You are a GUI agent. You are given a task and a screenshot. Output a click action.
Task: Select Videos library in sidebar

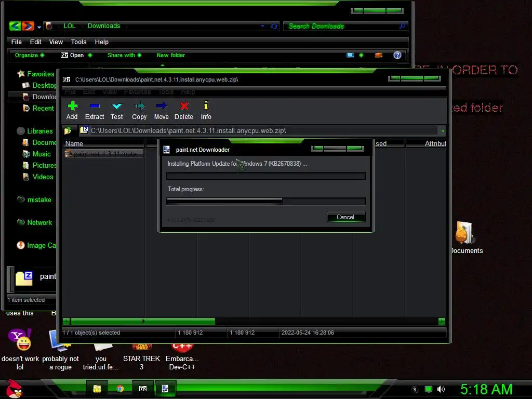click(x=38, y=177)
